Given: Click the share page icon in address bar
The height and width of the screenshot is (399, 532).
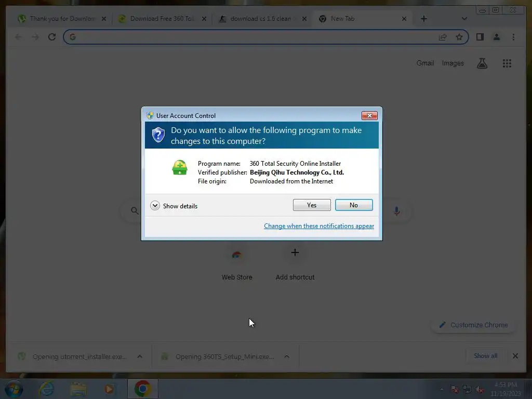Looking at the screenshot, I should pos(443,37).
